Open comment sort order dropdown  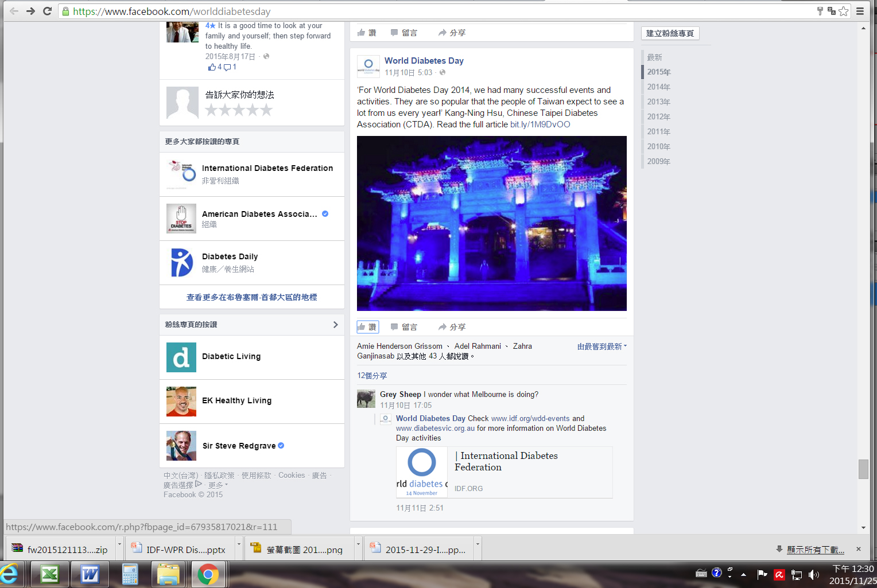pos(602,346)
